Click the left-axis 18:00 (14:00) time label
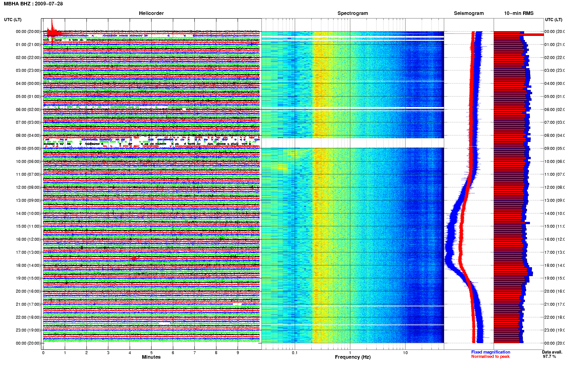This screenshot has height=368, width=588. point(28,265)
